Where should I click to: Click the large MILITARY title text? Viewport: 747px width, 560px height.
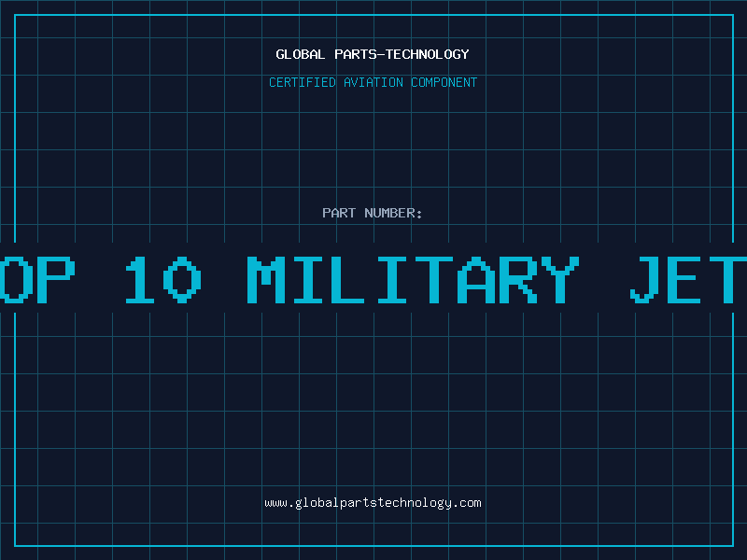[413, 280]
